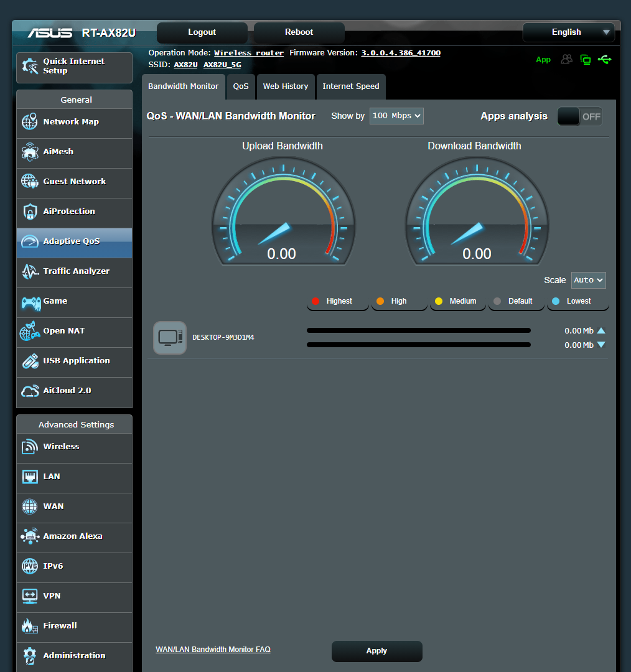Click the download bar of DESKTOP-9M3D1M4
Viewport: 631px width, 672px height.
coord(419,345)
